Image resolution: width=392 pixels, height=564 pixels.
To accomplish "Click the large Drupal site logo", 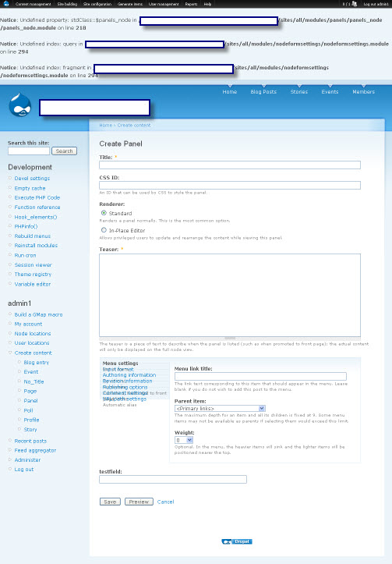I will point(20,105).
